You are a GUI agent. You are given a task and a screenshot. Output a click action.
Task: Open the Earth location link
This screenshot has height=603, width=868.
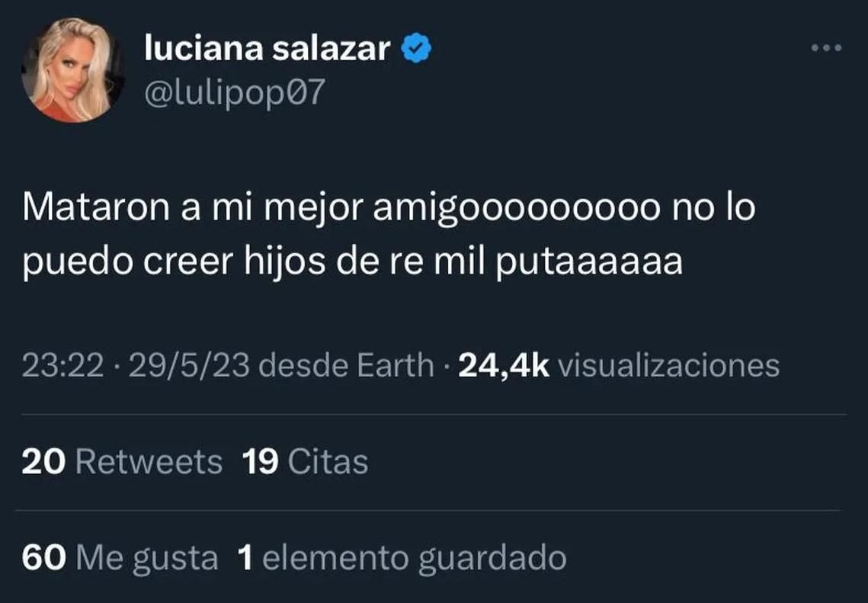(397, 367)
